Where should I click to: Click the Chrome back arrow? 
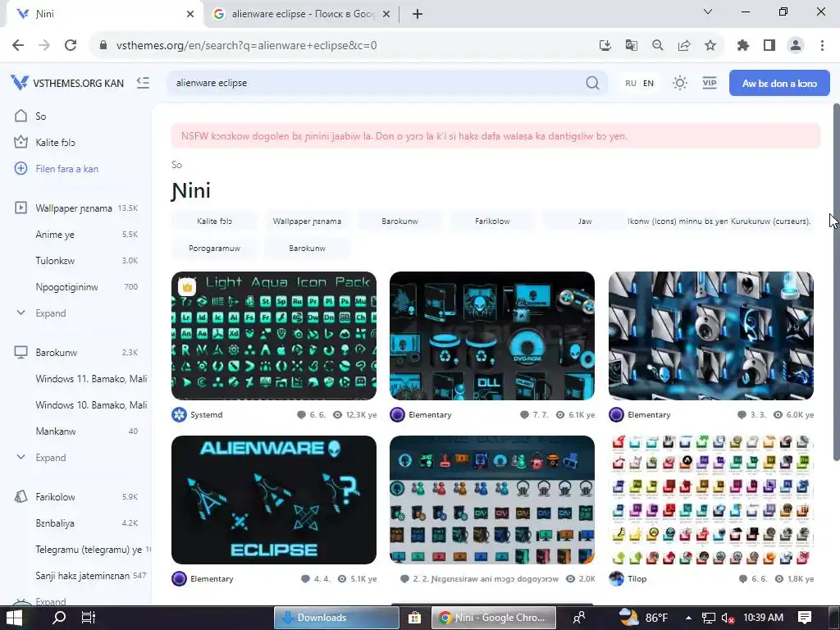pyautogui.click(x=18, y=45)
